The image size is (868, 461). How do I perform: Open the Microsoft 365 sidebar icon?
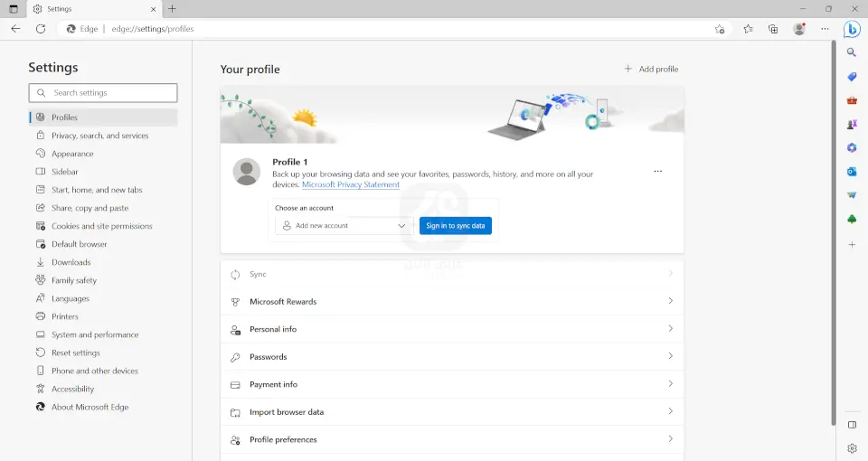[x=852, y=147]
